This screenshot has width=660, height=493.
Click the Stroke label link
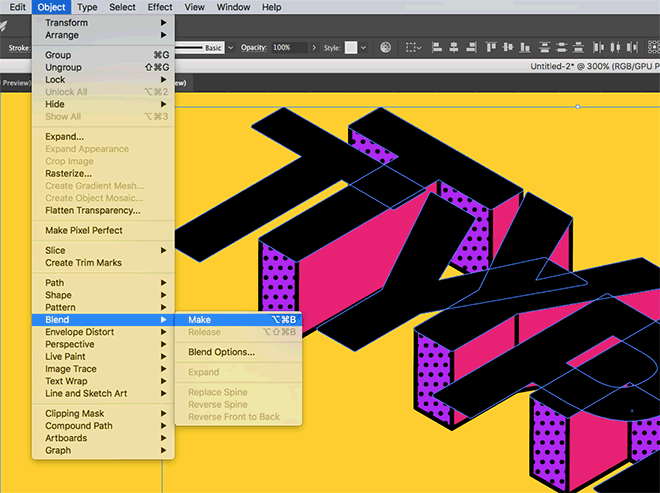point(19,47)
